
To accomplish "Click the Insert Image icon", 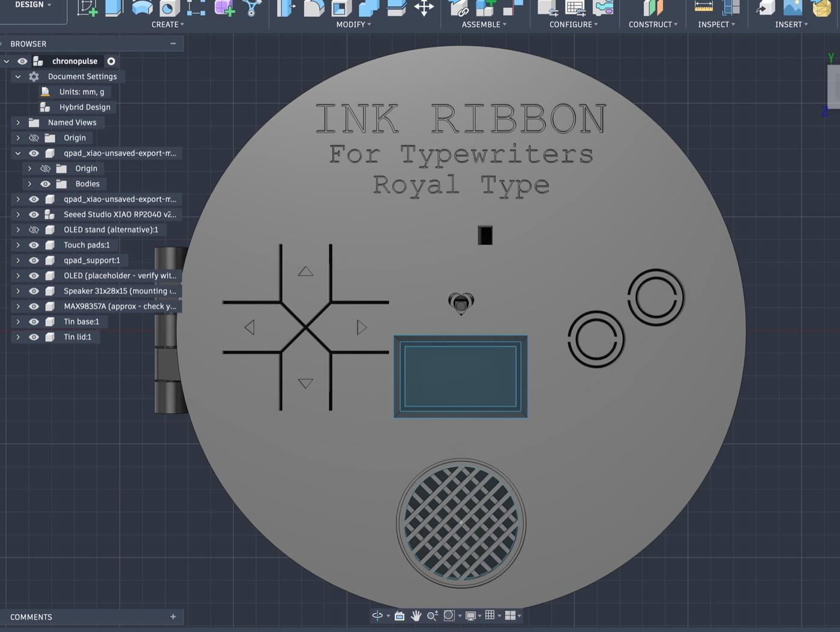I will click(793, 7).
